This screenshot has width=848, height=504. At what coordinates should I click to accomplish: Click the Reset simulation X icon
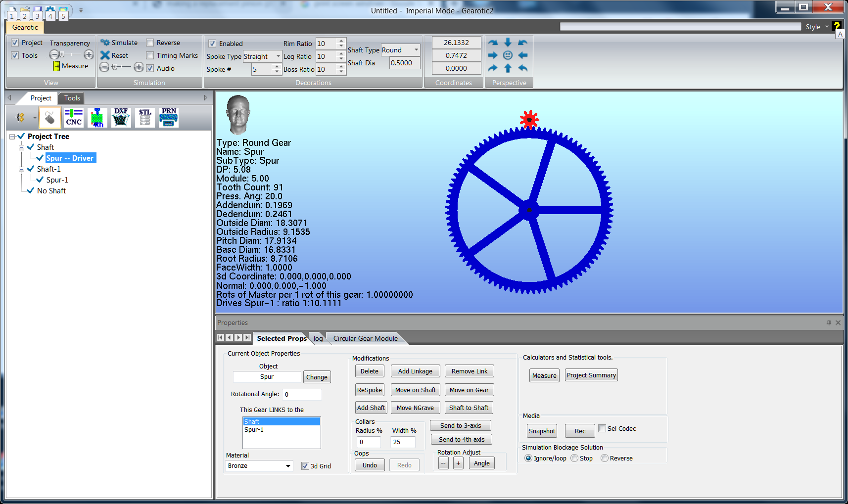click(x=105, y=55)
